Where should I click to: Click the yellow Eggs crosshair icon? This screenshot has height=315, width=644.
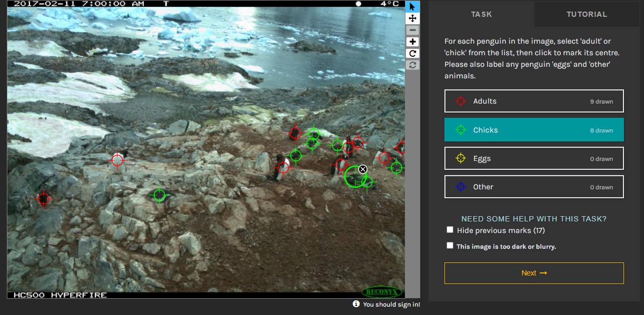pyautogui.click(x=461, y=158)
